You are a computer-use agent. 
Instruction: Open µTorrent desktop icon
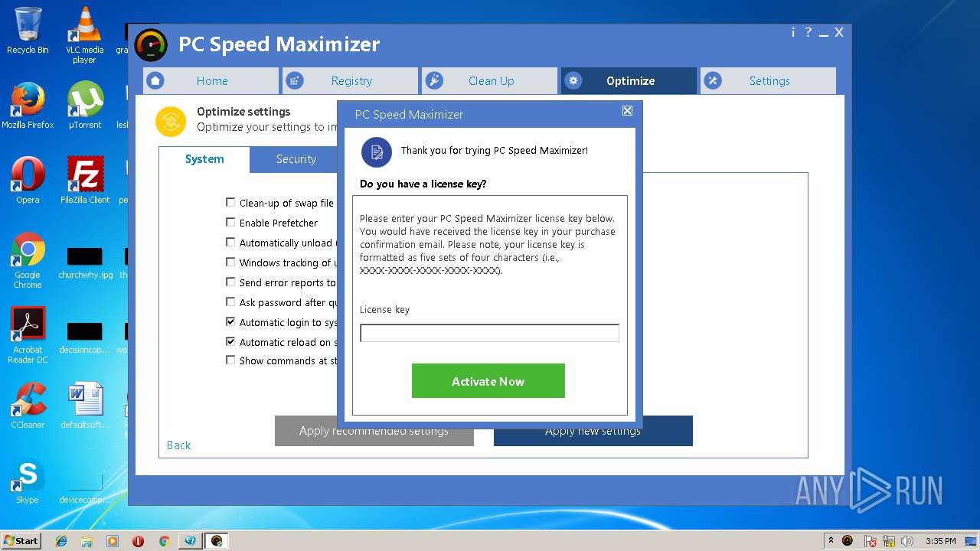click(x=85, y=106)
